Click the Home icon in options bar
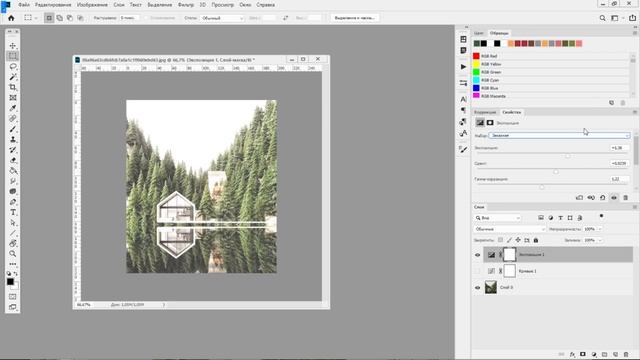 (11, 18)
